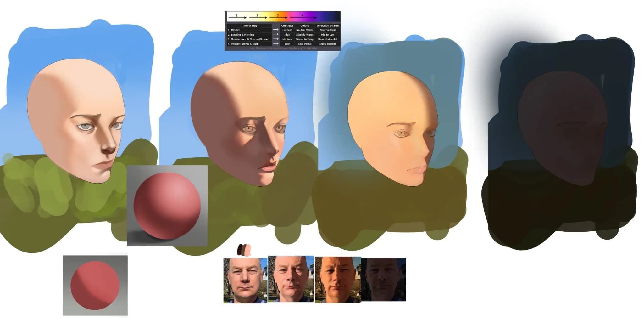644x323 pixels.
Task: Click the 'Slightly Warm' cell
Action: 305,35
